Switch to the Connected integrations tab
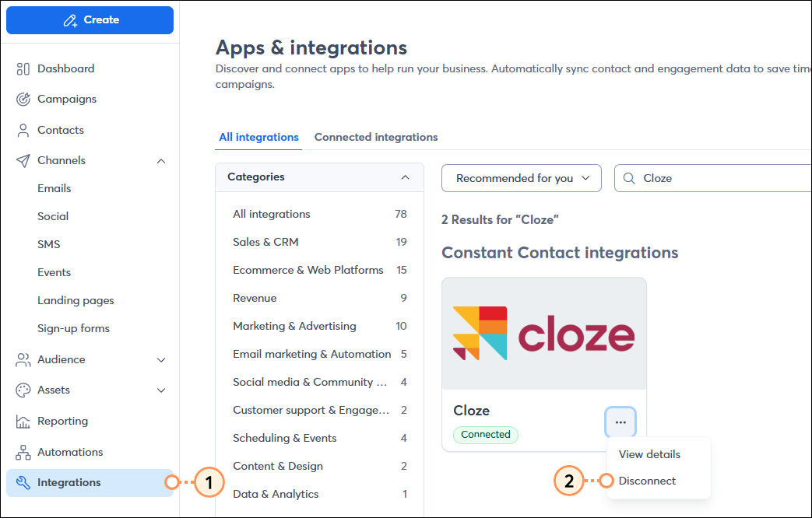The image size is (812, 518). pyautogui.click(x=376, y=136)
